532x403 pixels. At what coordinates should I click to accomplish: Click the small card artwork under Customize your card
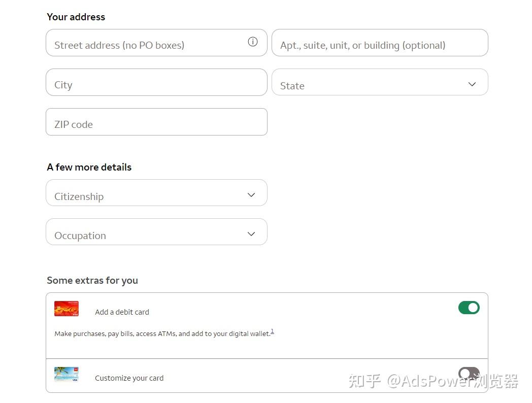[x=66, y=374]
